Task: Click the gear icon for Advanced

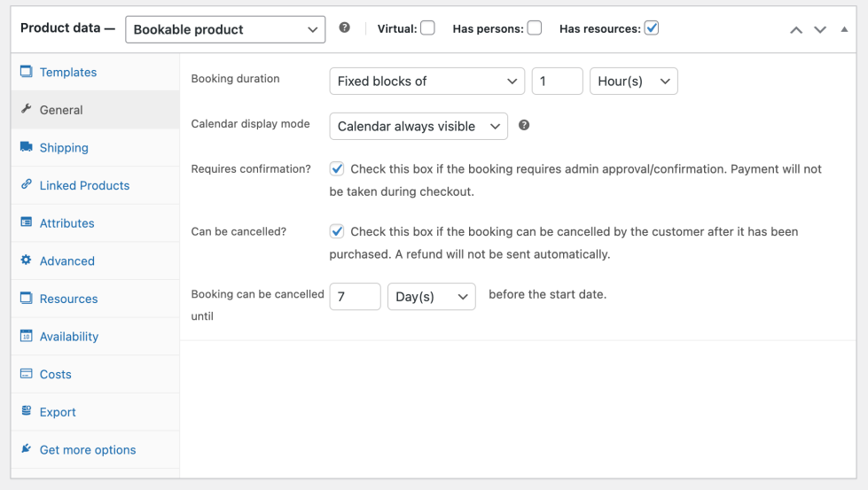Action: coord(26,261)
